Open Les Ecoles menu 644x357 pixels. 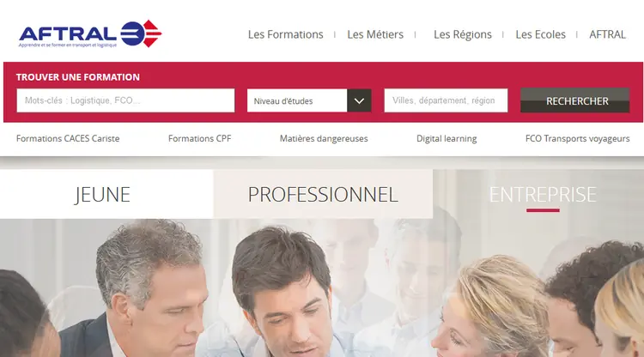pos(540,34)
